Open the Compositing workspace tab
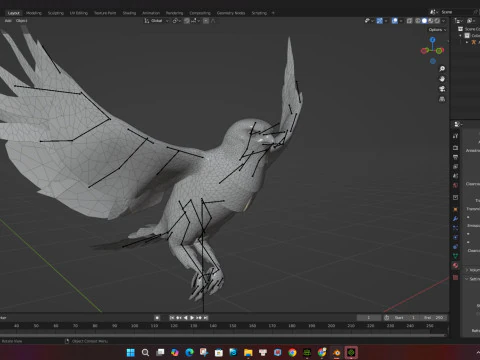The width and height of the screenshot is (480, 360). [200, 13]
